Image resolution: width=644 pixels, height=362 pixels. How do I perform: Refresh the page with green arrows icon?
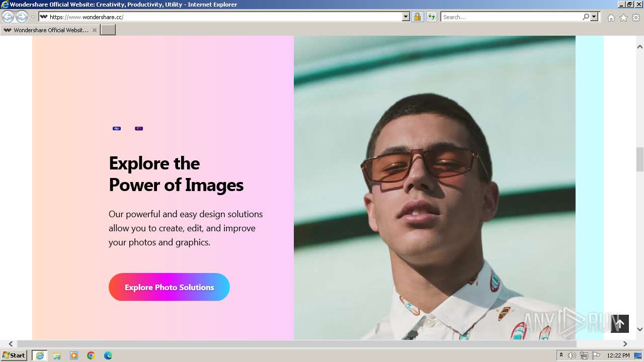(431, 17)
